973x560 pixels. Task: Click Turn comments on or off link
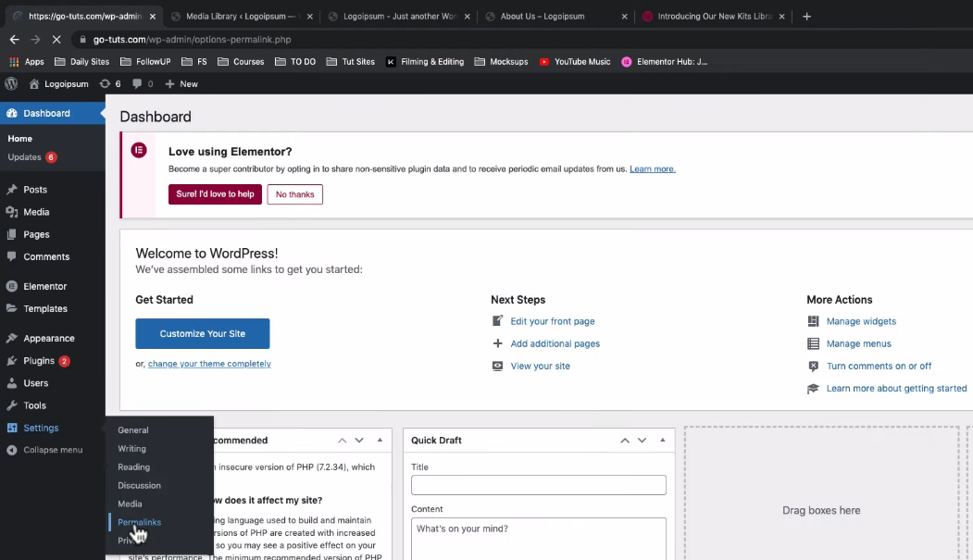(879, 366)
